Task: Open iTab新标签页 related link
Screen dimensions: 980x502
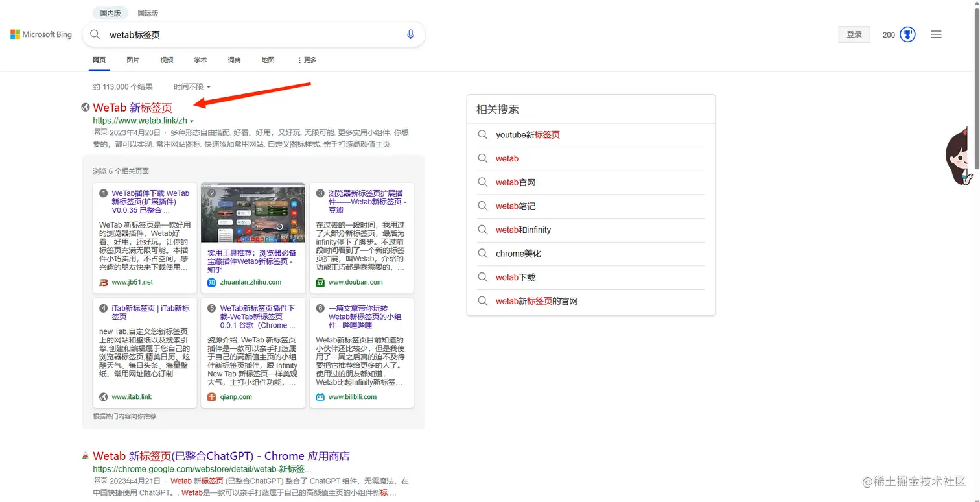Action: [150, 313]
